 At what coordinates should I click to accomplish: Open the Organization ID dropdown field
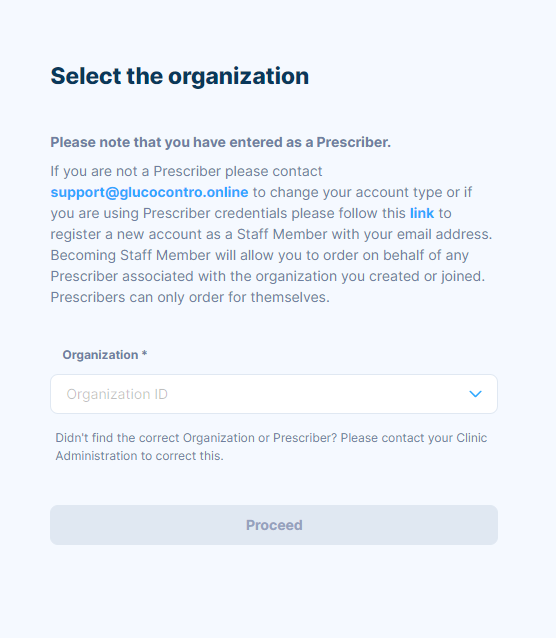274,394
